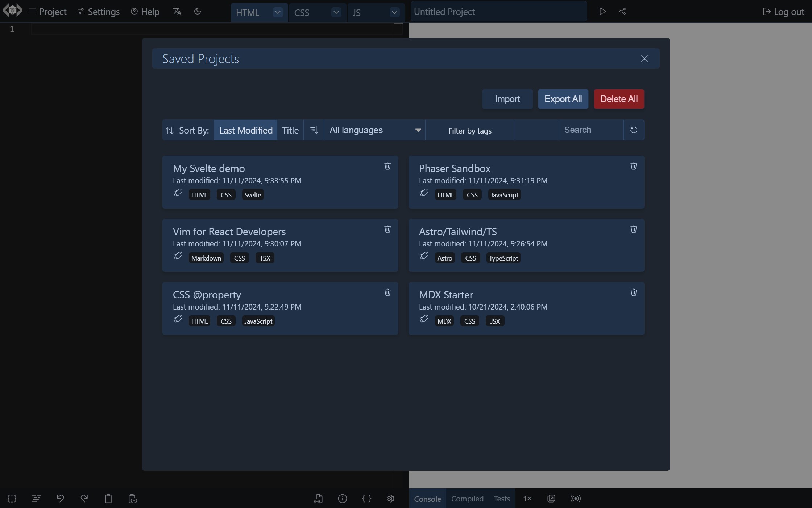This screenshot has height=508, width=812.
Task: Click trash icon on Phaser Sandbox card
Action: coord(633,166)
